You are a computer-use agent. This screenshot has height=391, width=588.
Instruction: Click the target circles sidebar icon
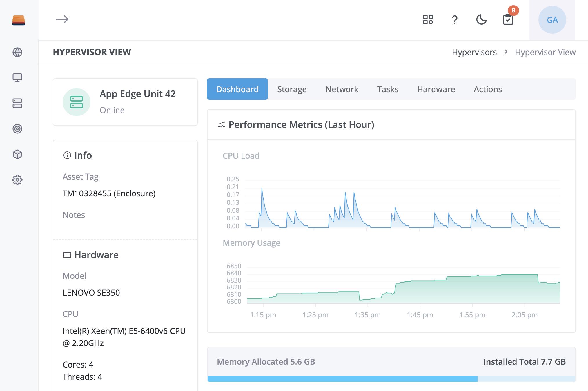(17, 129)
